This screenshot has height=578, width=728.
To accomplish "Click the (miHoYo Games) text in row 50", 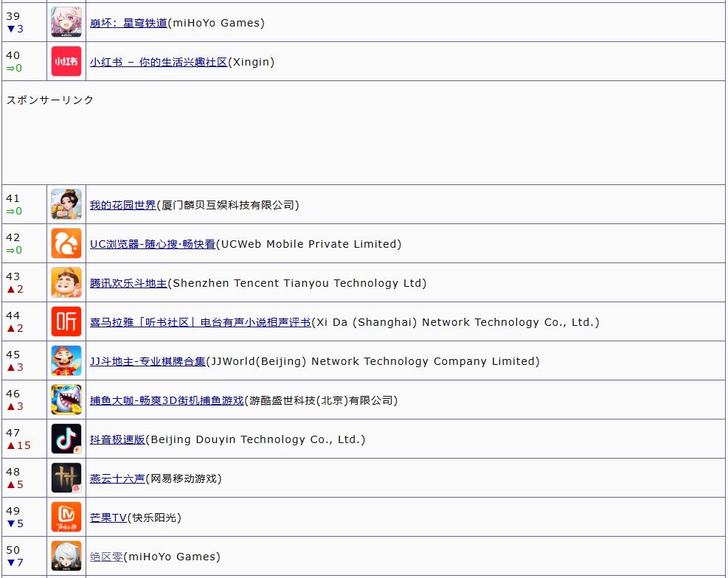I will tap(173, 556).
